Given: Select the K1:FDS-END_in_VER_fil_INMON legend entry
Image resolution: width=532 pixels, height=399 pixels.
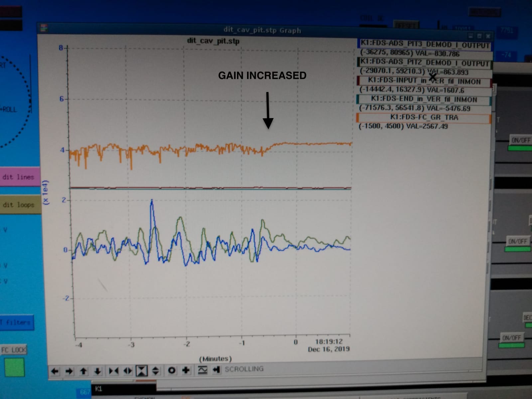Looking at the screenshot, I should coord(424,99).
